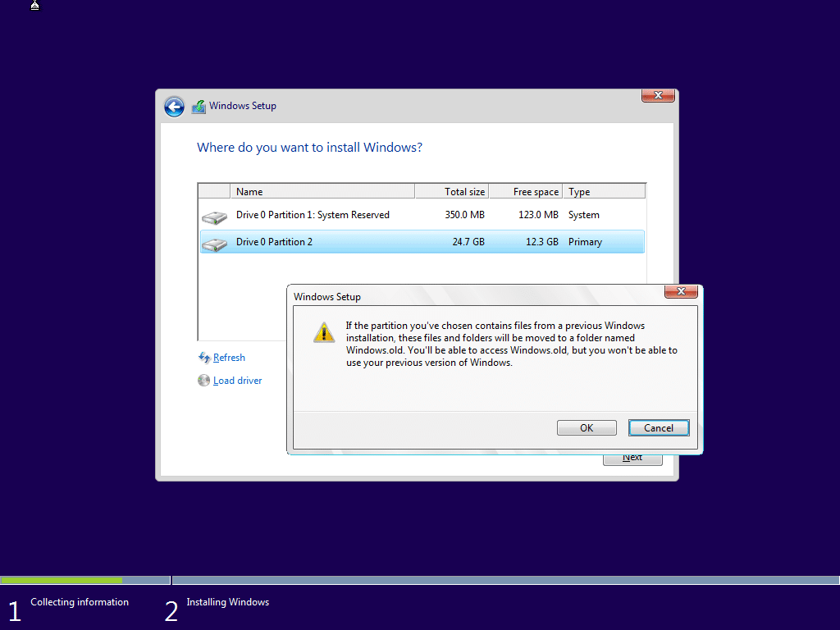Screen dimensions: 840x630
Task: Select Drive 0 Partition 1: System Reserved
Action: click(x=422, y=215)
